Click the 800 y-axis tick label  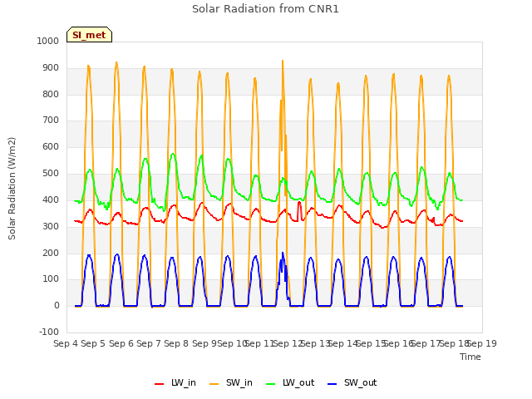51,94
